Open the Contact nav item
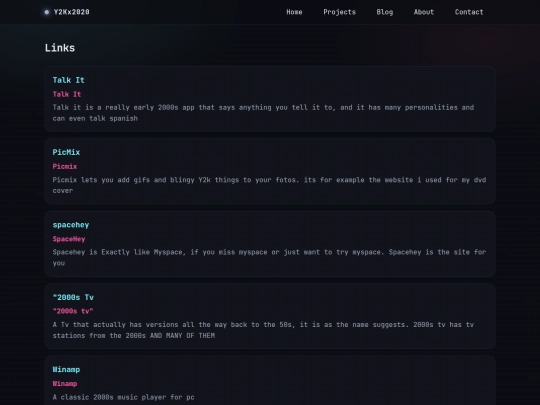Viewport: 540px width, 405px height. click(x=469, y=12)
